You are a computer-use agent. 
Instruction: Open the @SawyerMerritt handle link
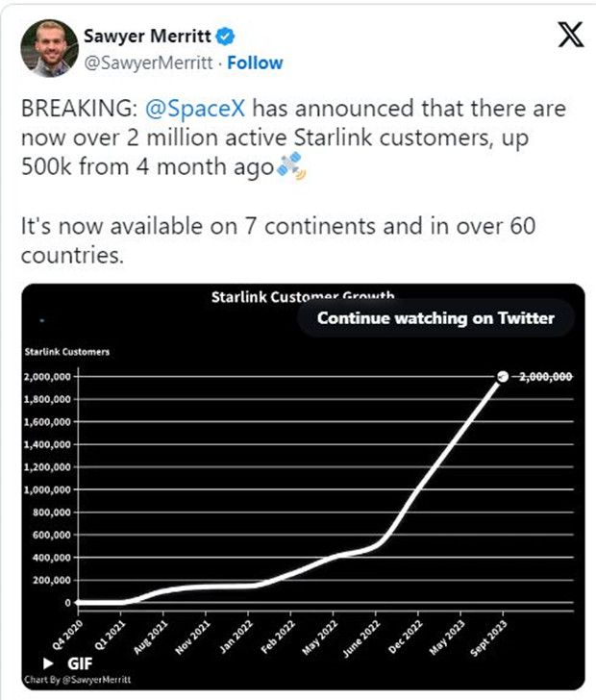[149, 62]
